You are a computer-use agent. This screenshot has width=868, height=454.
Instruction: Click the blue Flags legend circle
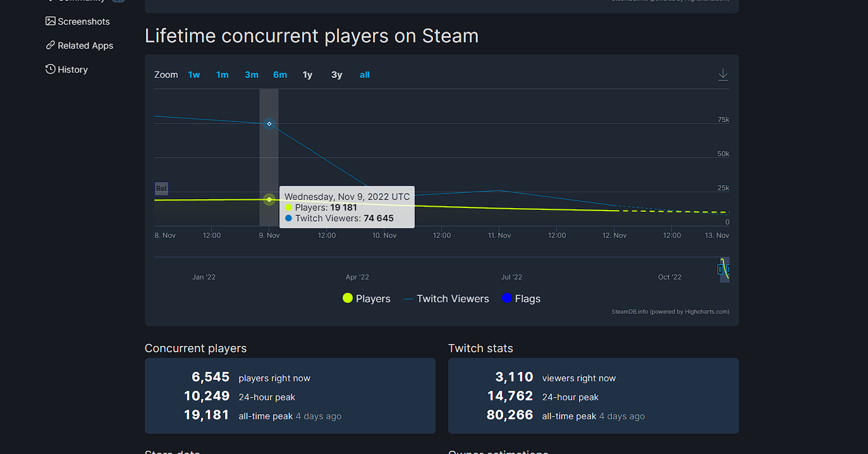coord(506,298)
